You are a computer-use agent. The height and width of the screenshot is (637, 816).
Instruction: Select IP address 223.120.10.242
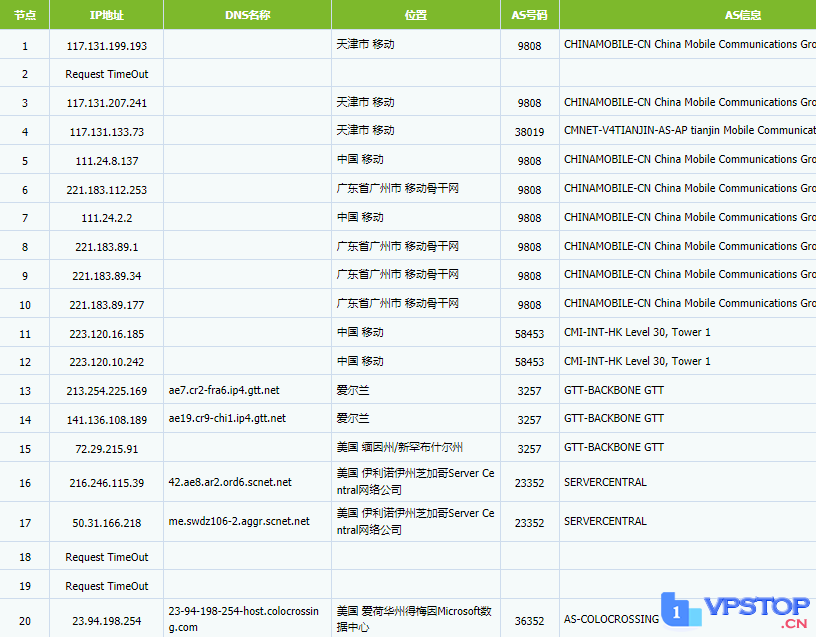[x=107, y=362]
